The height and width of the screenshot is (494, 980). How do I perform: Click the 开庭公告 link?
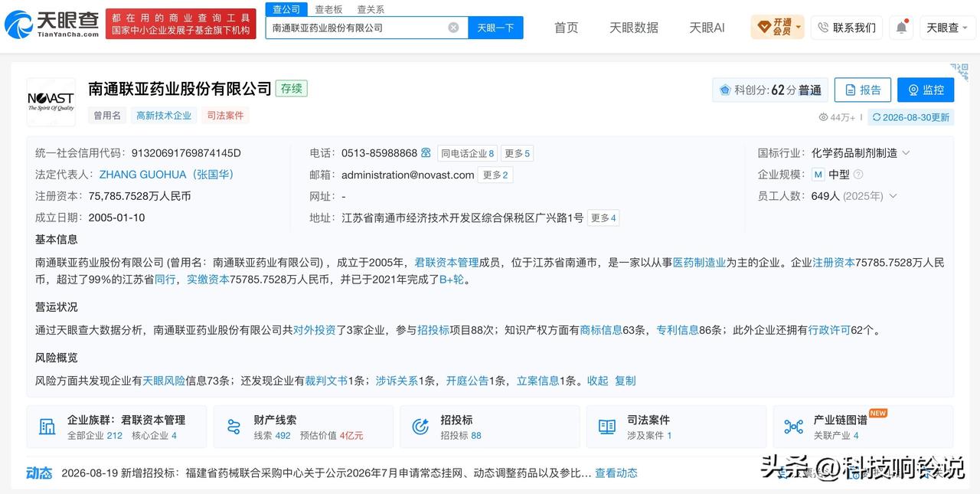467,381
